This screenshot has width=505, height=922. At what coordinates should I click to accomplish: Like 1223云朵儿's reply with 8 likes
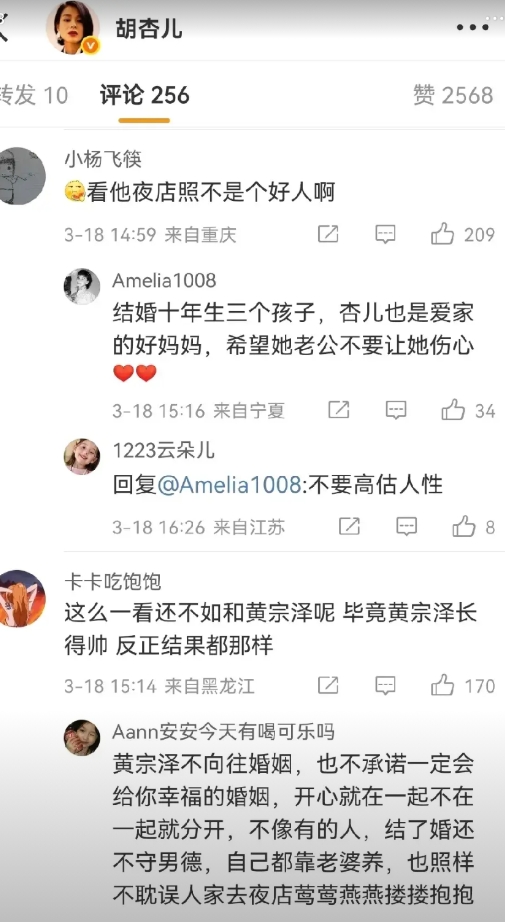coord(464,526)
